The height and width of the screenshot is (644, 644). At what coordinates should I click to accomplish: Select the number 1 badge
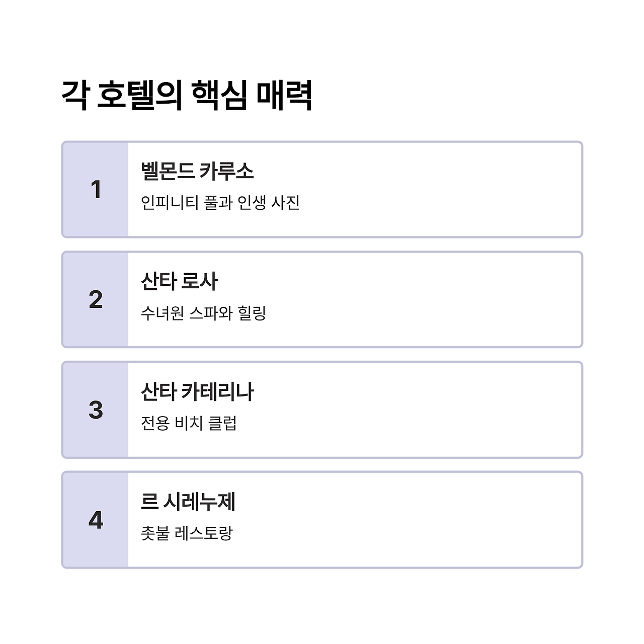pyautogui.click(x=96, y=190)
